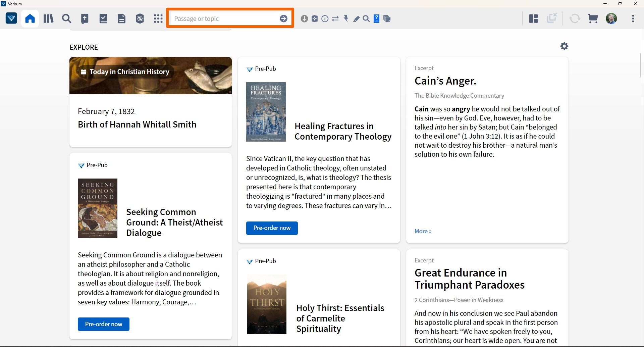Image resolution: width=644 pixels, height=347 pixels.
Task: Open the shopping cart store icon
Action: 593,18
